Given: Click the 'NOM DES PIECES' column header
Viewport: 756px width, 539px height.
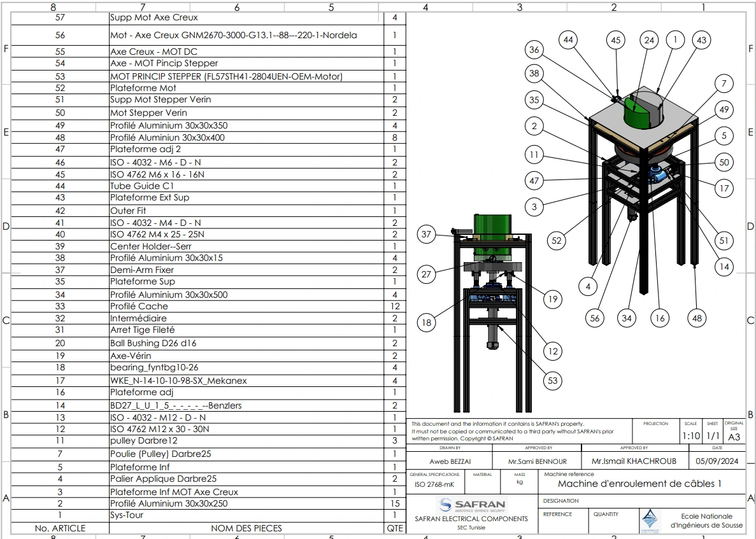Looking at the screenshot, I should [246, 528].
